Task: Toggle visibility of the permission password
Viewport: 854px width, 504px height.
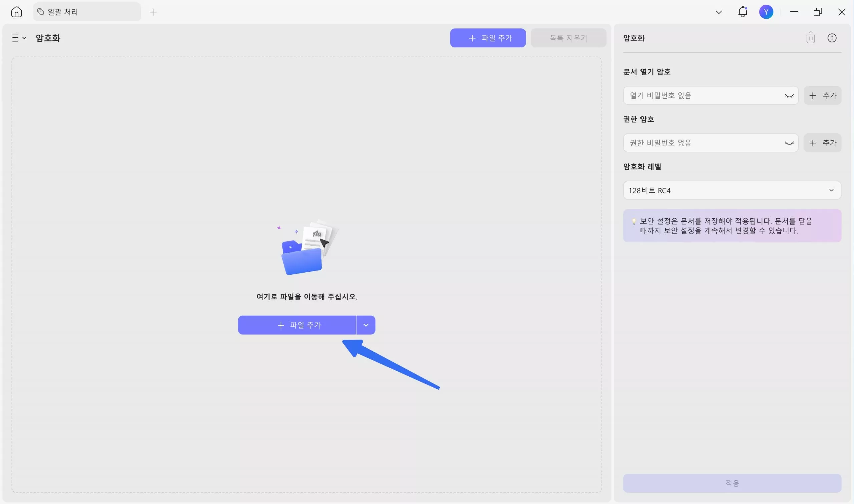Action: [789, 143]
